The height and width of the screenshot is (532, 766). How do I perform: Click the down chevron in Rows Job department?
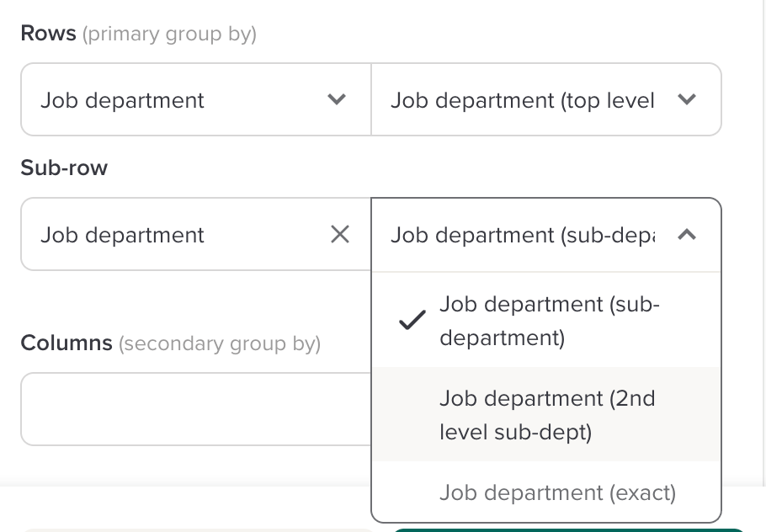337,100
